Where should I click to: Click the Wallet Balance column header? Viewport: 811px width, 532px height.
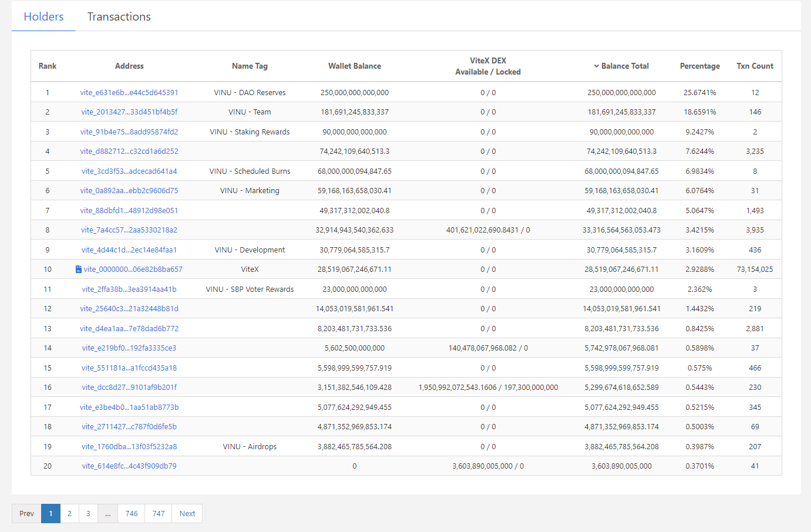355,66
